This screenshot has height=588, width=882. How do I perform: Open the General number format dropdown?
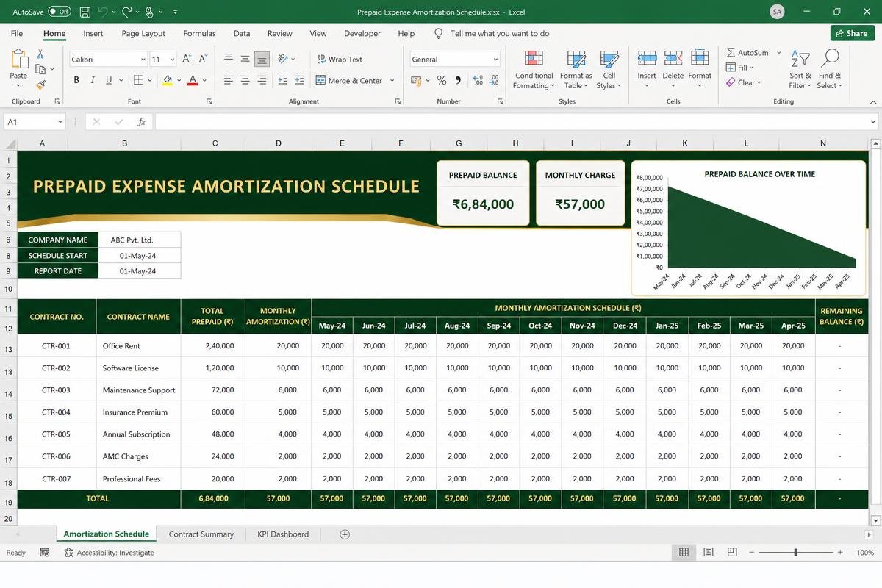point(496,59)
